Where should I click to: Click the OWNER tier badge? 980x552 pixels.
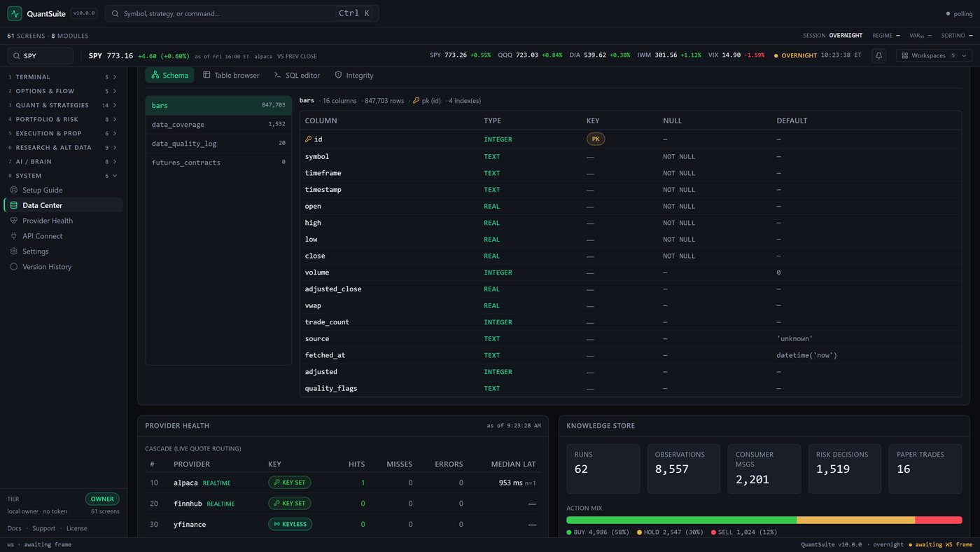(x=102, y=499)
